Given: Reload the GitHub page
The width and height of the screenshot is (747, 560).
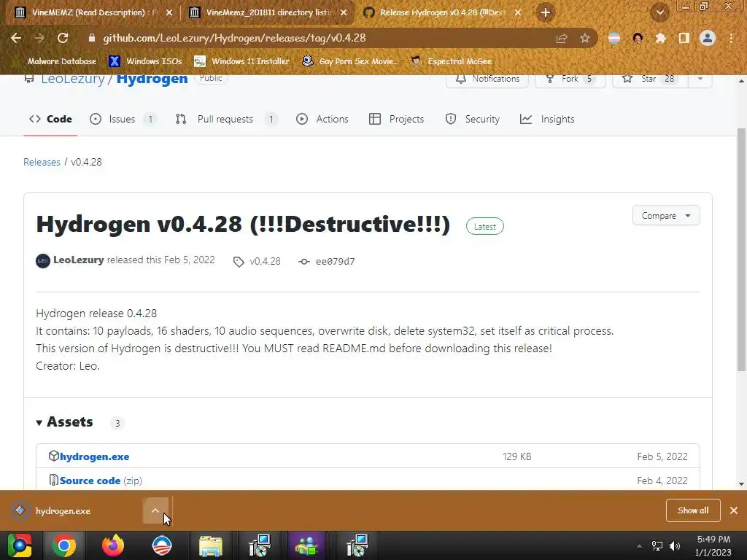Looking at the screenshot, I should tap(63, 38).
